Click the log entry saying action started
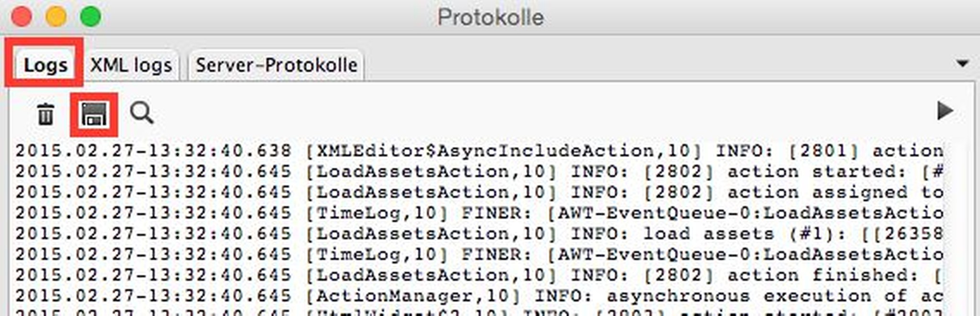 coord(479,171)
